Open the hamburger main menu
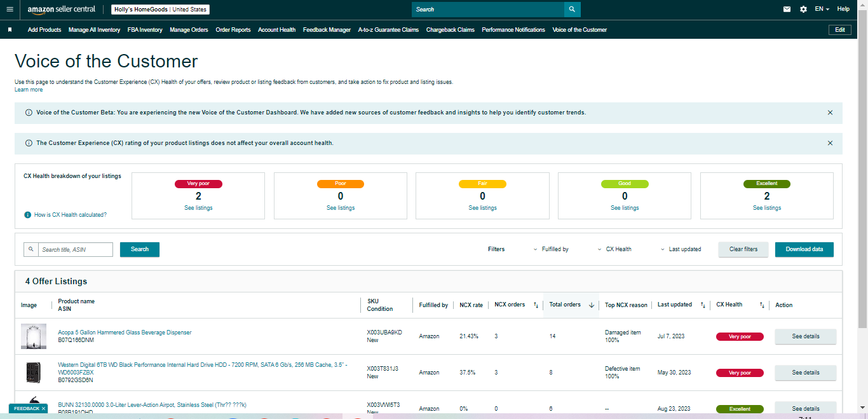The height and width of the screenshot is (419, 868). tap(10, 10)
